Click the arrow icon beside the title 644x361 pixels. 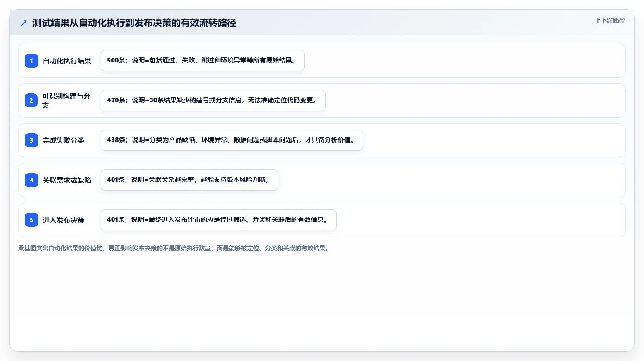[x=24, y=23]
